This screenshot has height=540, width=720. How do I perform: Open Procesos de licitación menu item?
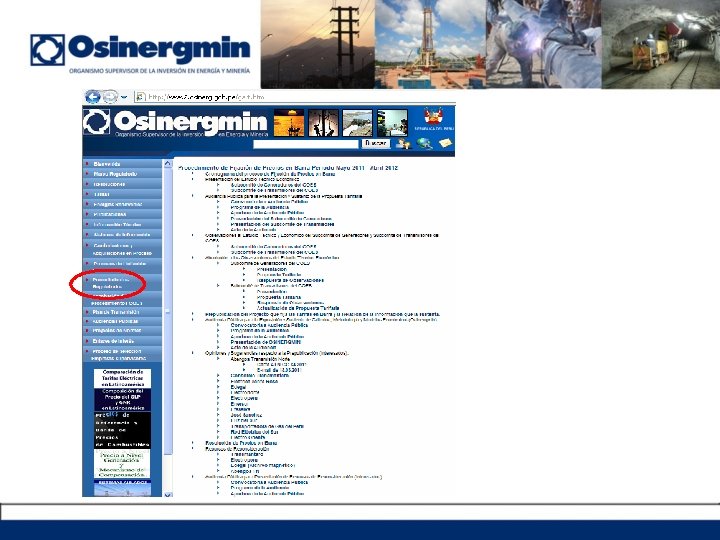[x=123, y=264]
